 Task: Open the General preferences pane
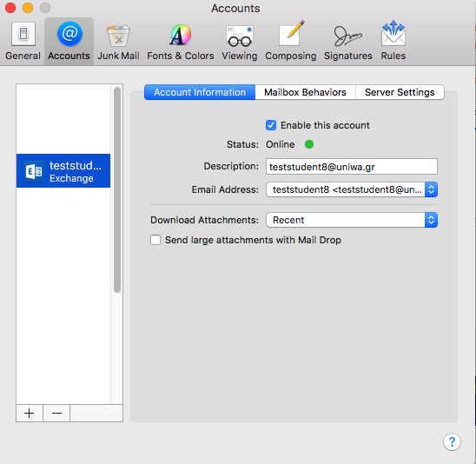(x=23, y=41)
